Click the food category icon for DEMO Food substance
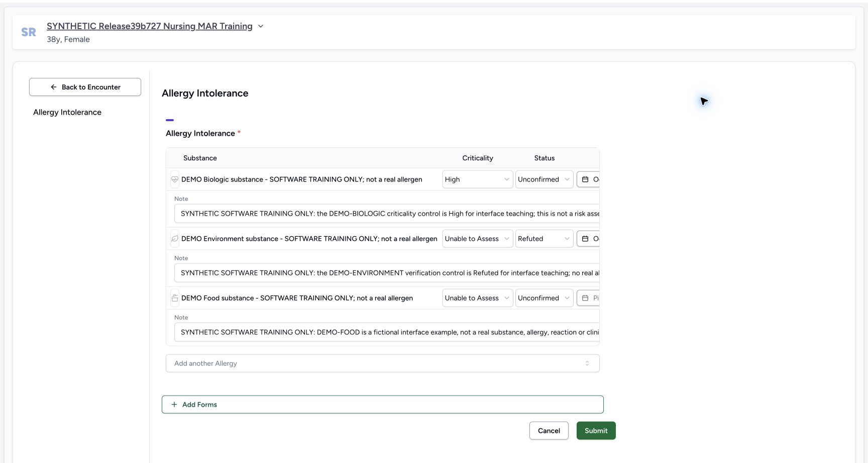The image size is (868, 463). [x=175, y=298]
